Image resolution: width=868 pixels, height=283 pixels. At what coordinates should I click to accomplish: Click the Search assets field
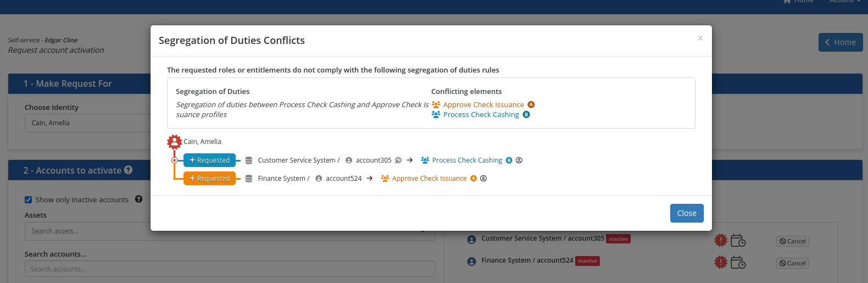click(x=230, y=231)
